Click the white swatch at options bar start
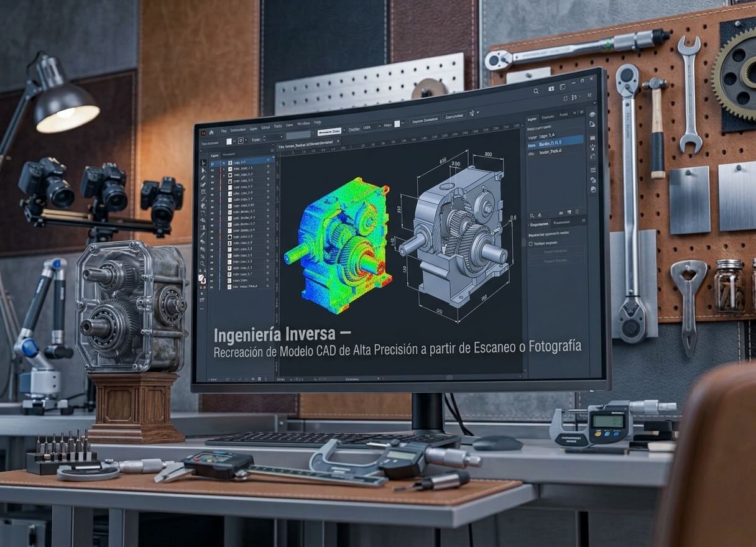 coord(229,142)
